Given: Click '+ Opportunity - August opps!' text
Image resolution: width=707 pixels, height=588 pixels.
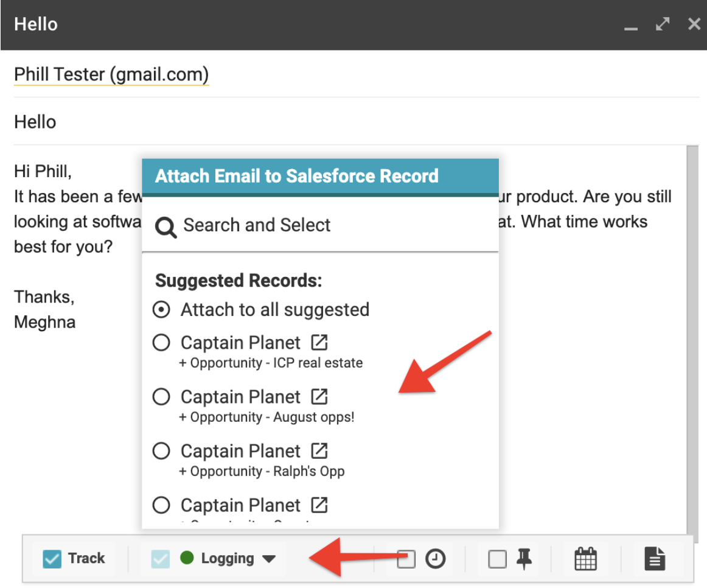Looking at the screenshot, I should (266, 417).
